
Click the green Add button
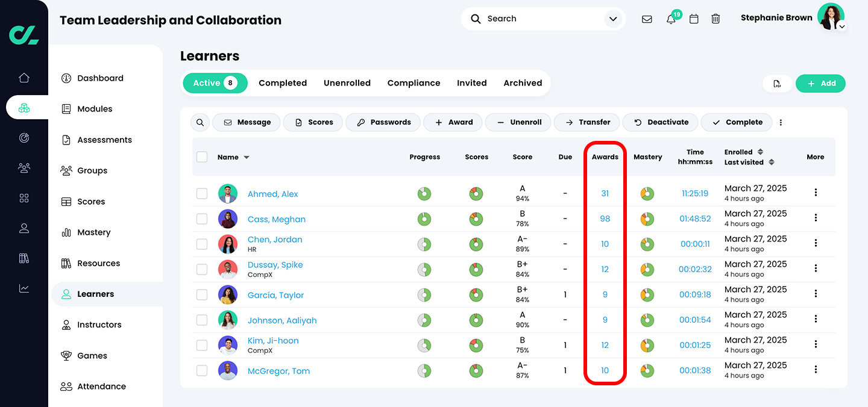pyautogui.click(x=820, y=84)
